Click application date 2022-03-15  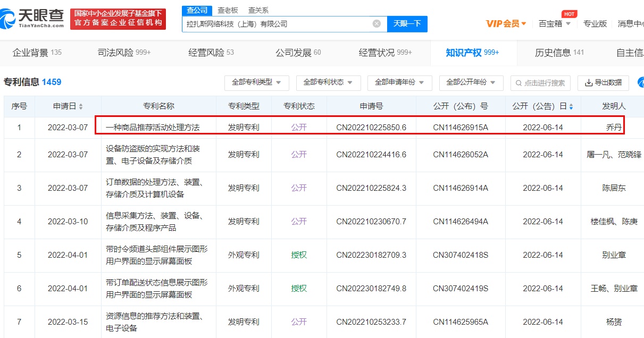coord(68,322)
